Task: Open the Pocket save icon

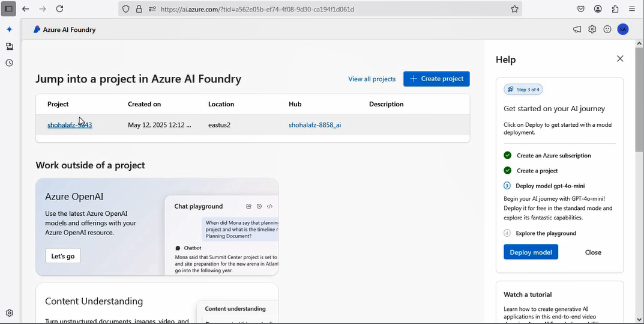Action: click(x=581, y=8)
